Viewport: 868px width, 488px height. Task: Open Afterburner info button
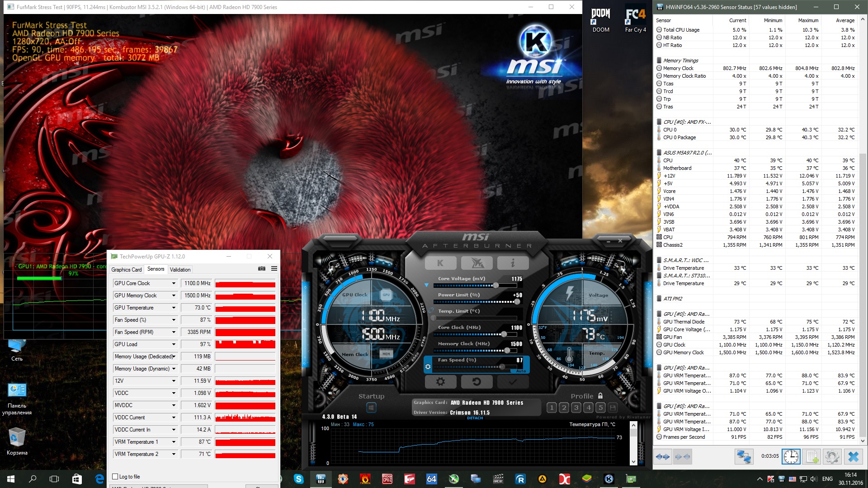(x=512, y=263)
